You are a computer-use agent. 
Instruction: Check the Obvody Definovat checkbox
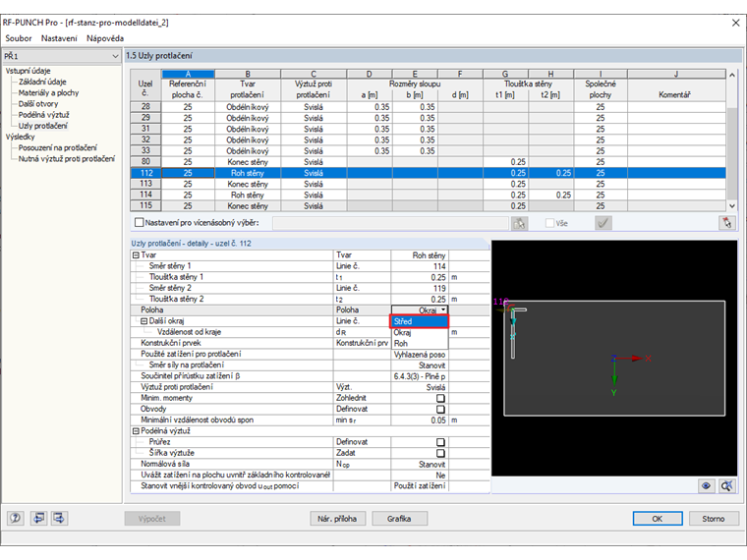point(440,409)
